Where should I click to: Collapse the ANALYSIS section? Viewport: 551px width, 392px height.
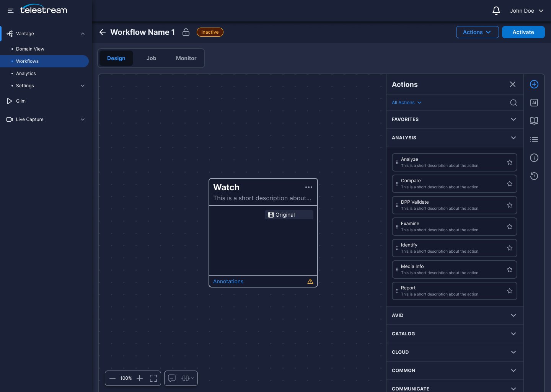click(x=455, y=138)
